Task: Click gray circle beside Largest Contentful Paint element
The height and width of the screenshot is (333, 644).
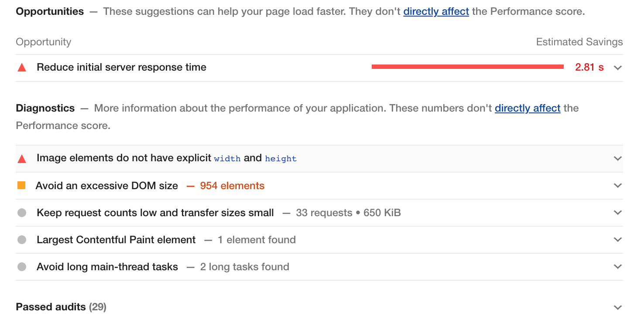Action: click(22, 240)
